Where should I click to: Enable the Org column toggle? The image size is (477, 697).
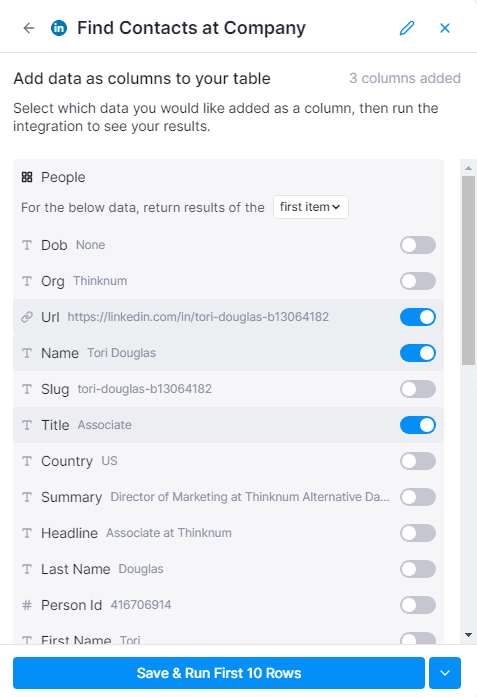coord(417,281)
